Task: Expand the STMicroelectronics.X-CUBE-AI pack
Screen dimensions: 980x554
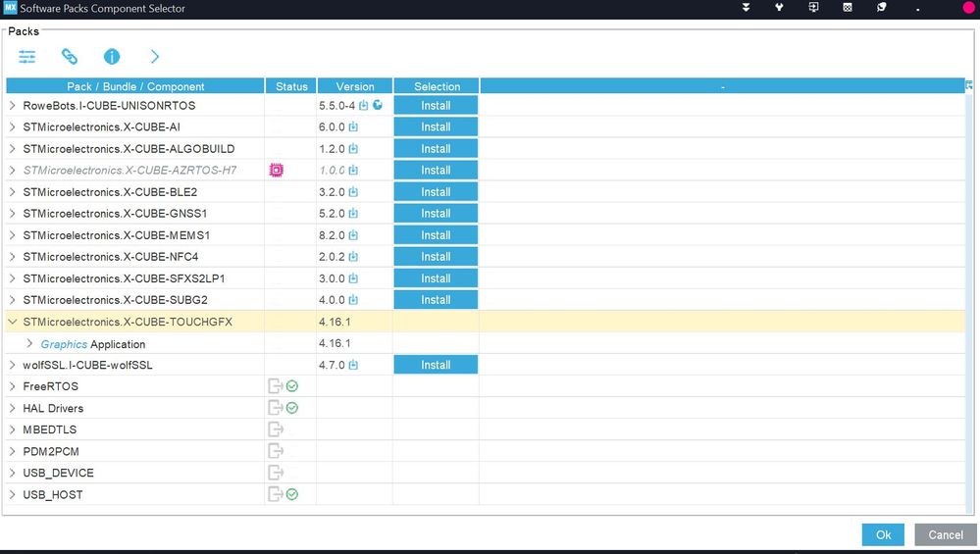Action: (12, 126)
